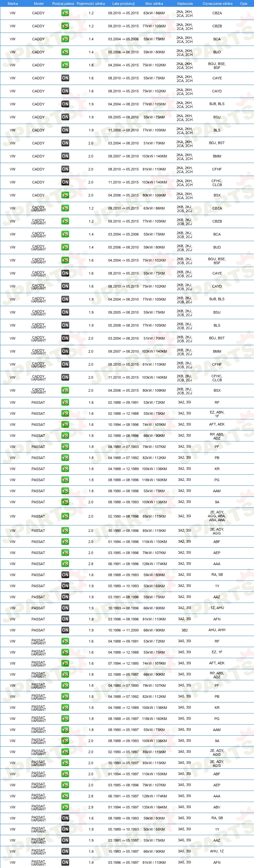Viewport: 254px width, 868px height.
Task: Click petrol icon in Passat 2.8 AAA row
Action: tap(65, 564)
